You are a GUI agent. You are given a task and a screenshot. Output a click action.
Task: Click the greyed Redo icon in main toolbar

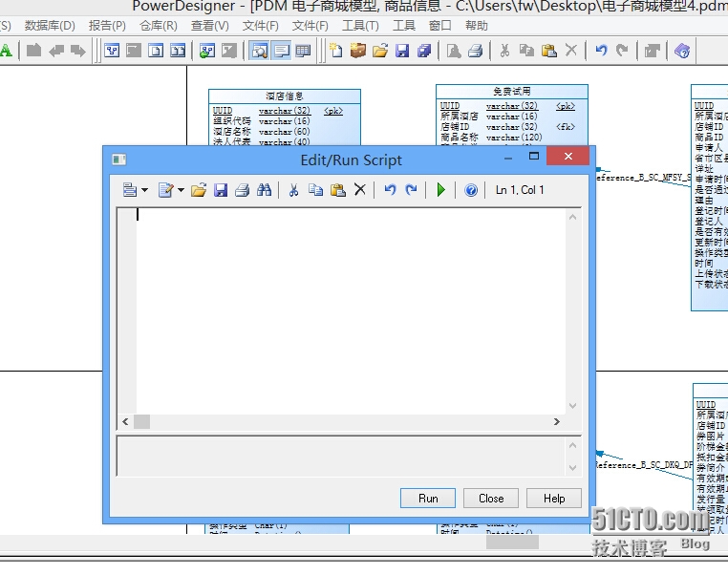(622, 50)
